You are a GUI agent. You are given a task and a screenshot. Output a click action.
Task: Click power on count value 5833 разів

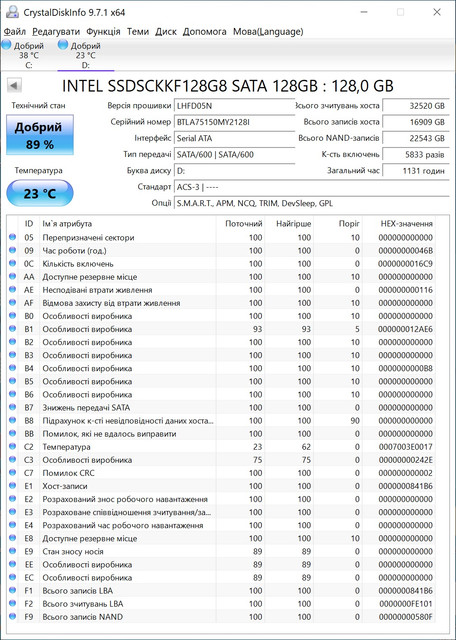tap(416, 155)
